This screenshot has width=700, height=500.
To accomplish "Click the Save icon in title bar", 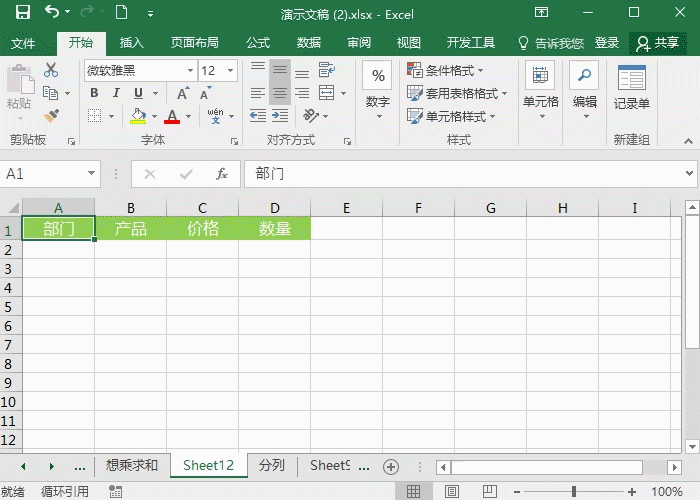I will pos(22,13).
